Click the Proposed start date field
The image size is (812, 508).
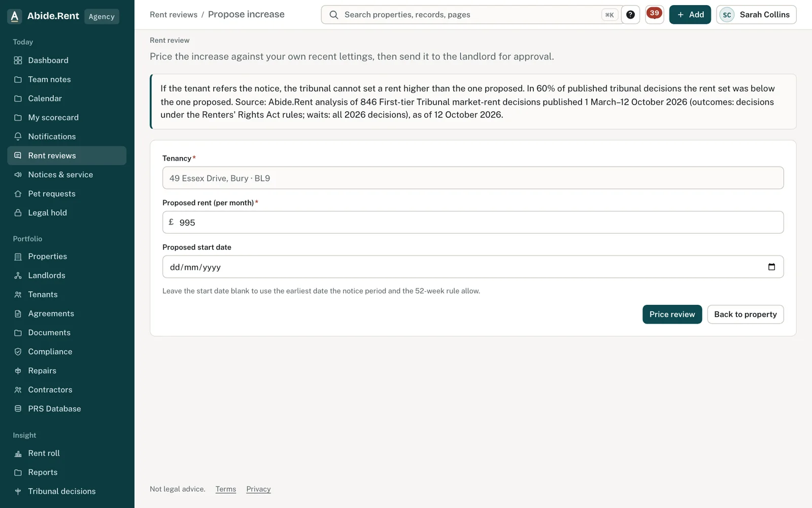473,267
